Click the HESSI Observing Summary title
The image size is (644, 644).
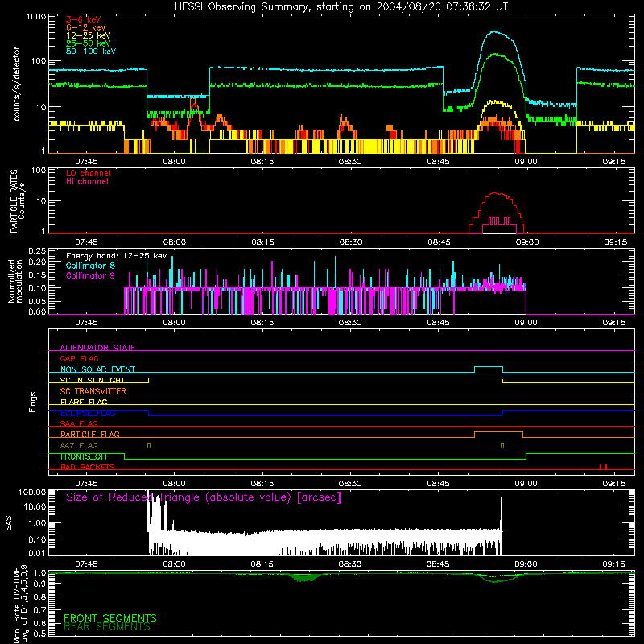click(x=341, y=7)
